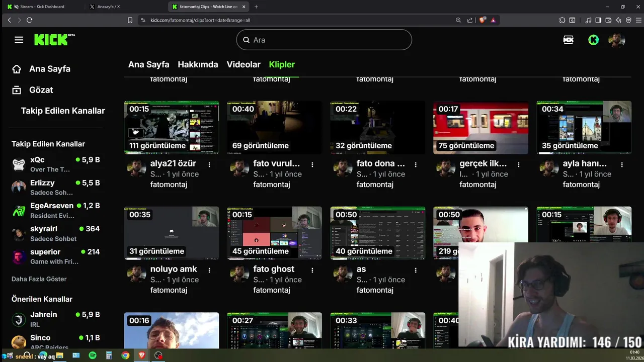Open Spotify from the taskbar

[x=93, y=355]
